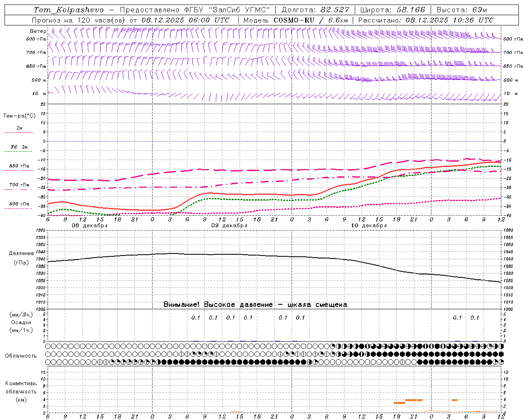Click the Рассчитано: 08.12.2025 10:36 UTC text
Image resolution: width=525 pixels, height=420 pixels.
pyautogui.click(x=426, y=20)
